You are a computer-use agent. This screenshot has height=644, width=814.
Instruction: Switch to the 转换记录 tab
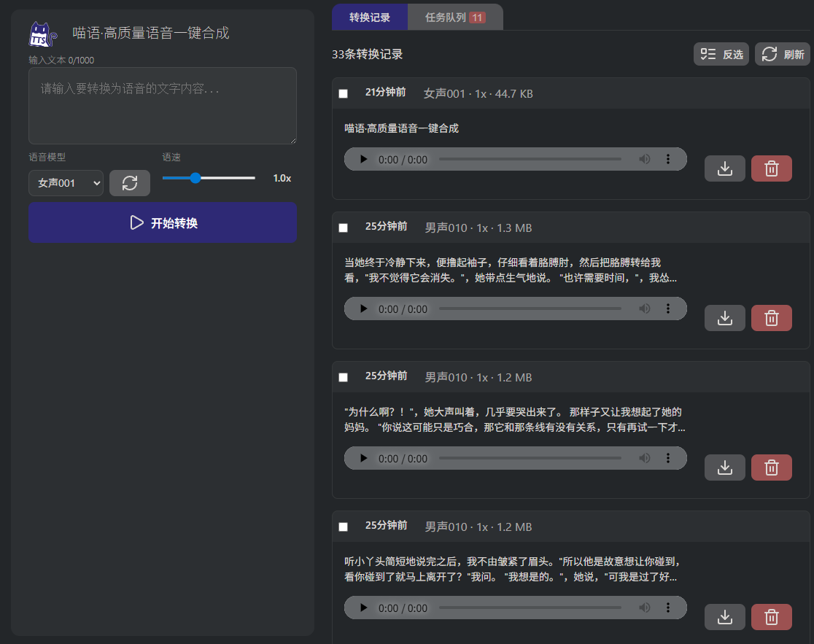click(x=370, y=17)
